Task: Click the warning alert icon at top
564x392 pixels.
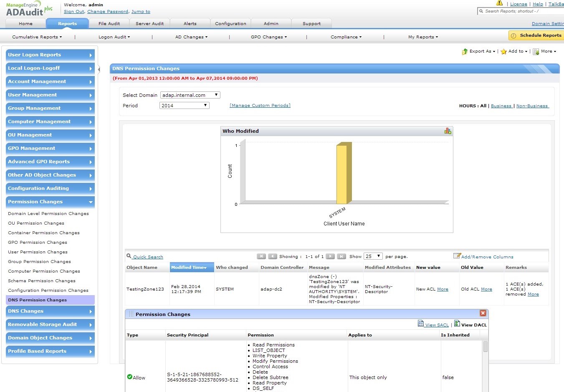Action: coord(499,3)
